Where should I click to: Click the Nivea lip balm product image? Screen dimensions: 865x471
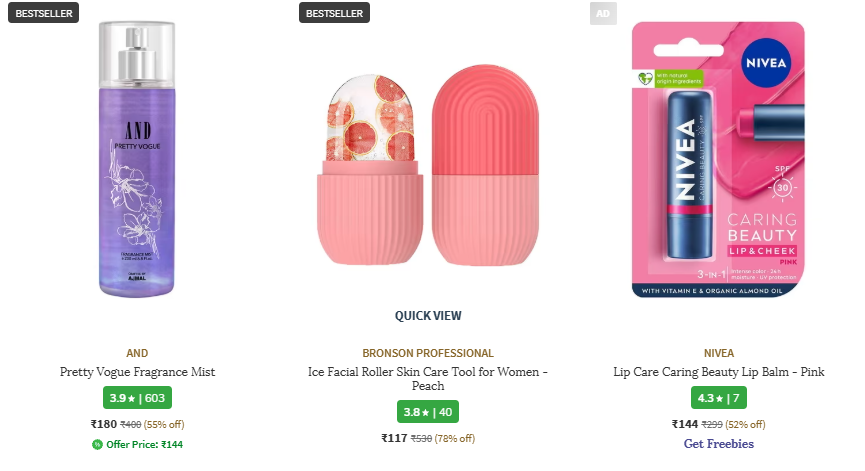(718, 160)
